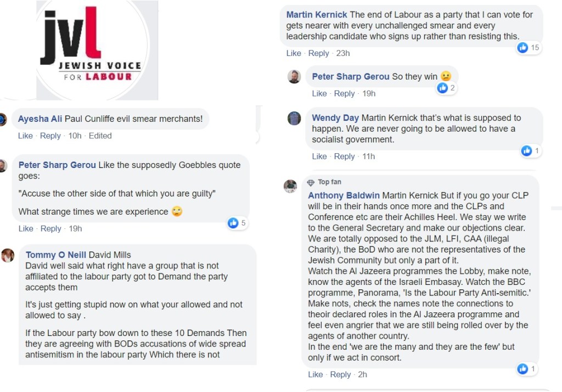
Task: Click the like reaction icon on the Goebbels quote comment
Action: (233, 223)
